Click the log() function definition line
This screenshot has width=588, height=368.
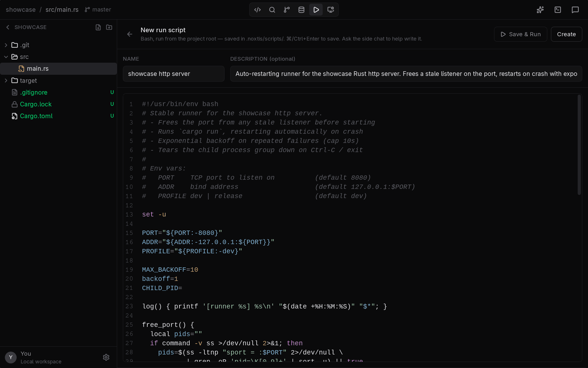(x=264, y=306)
